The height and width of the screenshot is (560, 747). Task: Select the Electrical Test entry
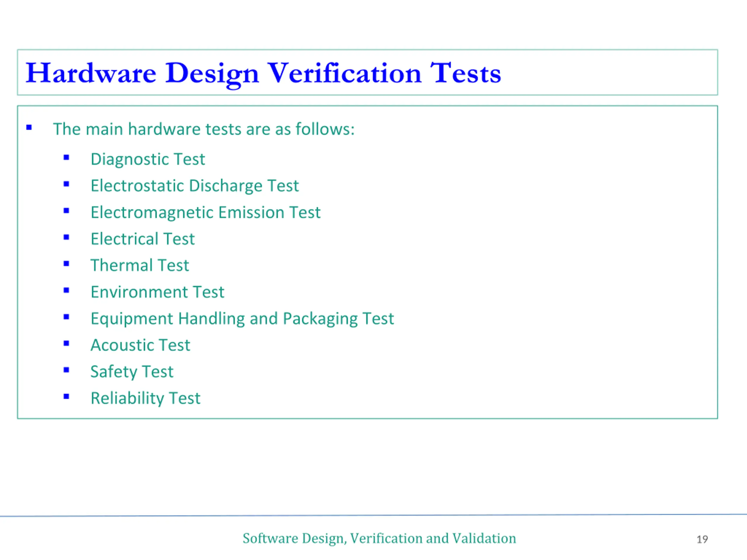pyautogui.click(x=142, y=239)
